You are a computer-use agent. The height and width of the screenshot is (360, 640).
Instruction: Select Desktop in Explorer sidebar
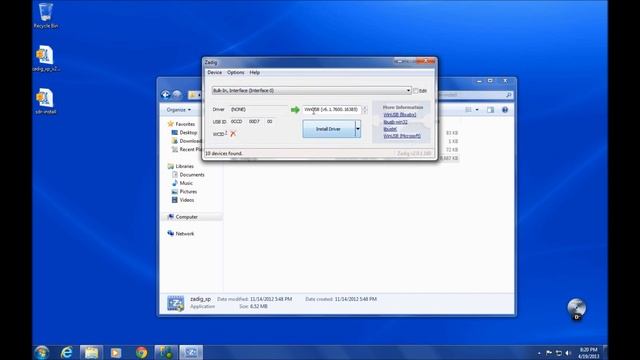[184, 133]
